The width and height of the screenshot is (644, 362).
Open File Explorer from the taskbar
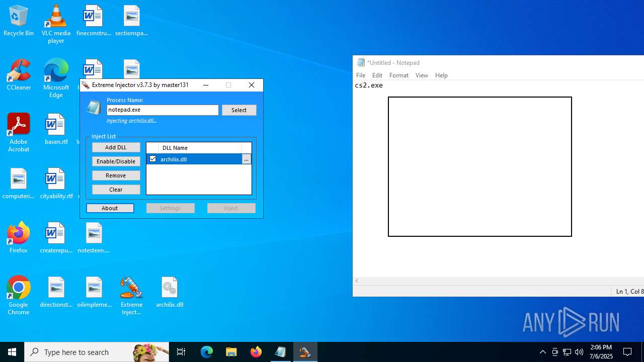click(x=231, y=352)
